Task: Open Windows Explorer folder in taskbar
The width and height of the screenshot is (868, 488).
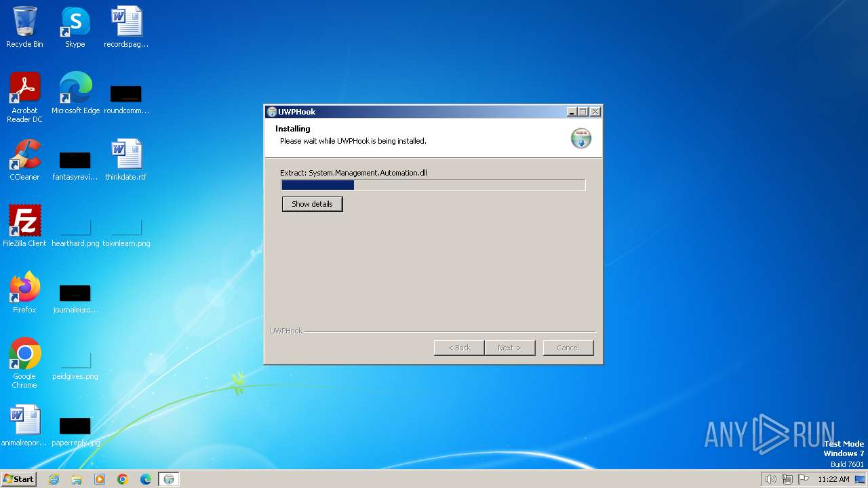Action: point(77,479)
